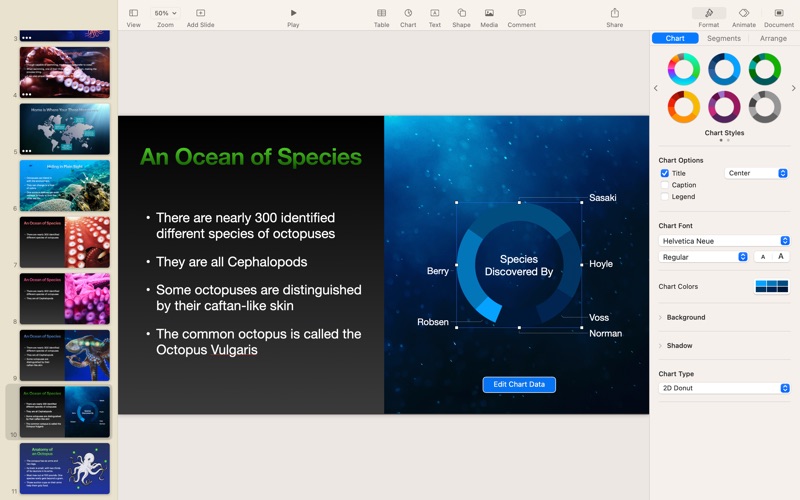Enable the Caption checkbox
This screenshot has width=800, height=500.
pos(665,185)
